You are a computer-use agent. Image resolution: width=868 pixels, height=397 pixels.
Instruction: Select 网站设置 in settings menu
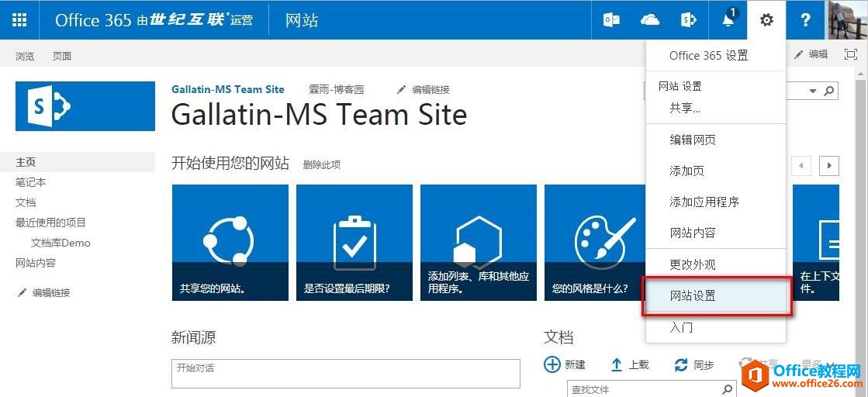[718, 296]
